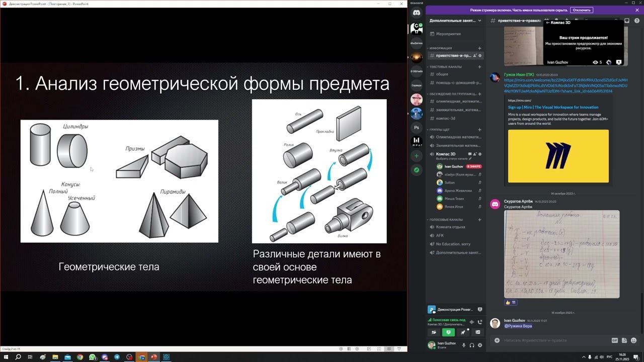Image resolution: width=644 pixels, height=362 pixels.
Task: Open RU language indicator in system tray
Action: (x=609, y=357)
